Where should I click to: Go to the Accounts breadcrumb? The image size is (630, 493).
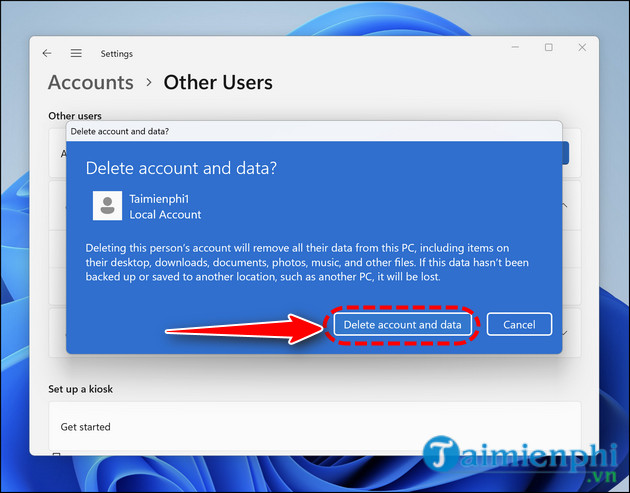(x=90, y=83)
